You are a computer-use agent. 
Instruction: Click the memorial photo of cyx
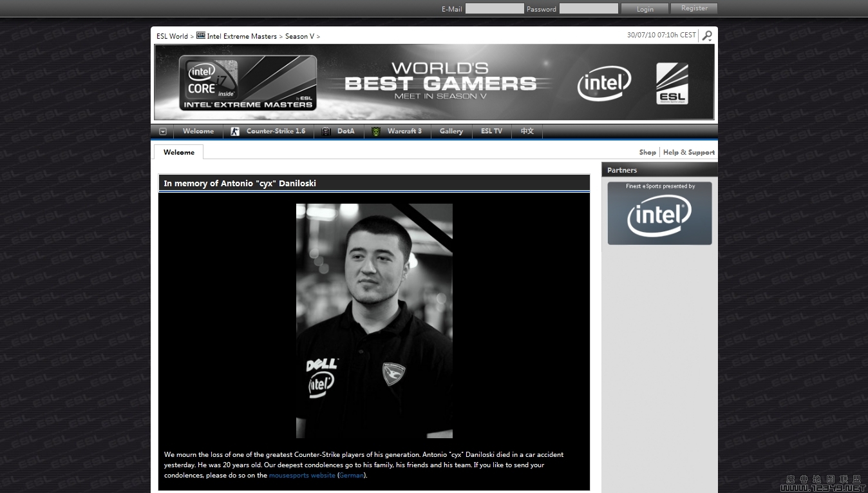374,321
